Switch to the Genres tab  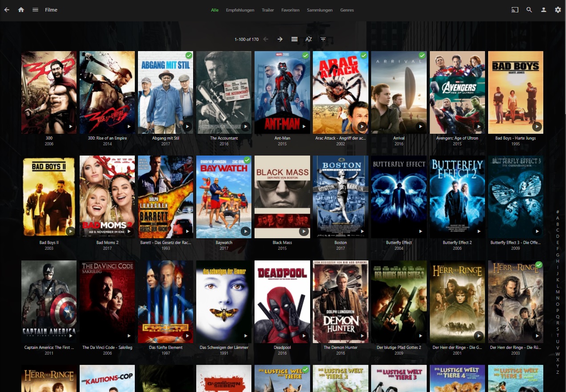[x=347, y=10]
